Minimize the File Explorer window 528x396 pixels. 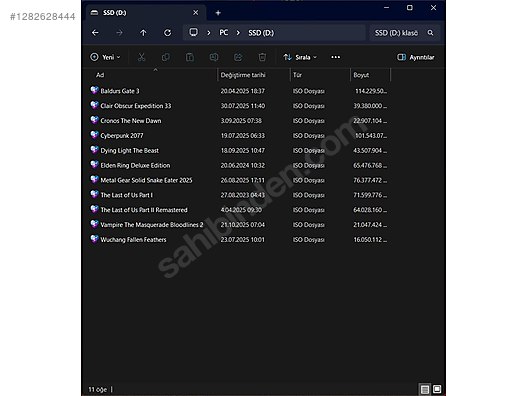[386, 7]
